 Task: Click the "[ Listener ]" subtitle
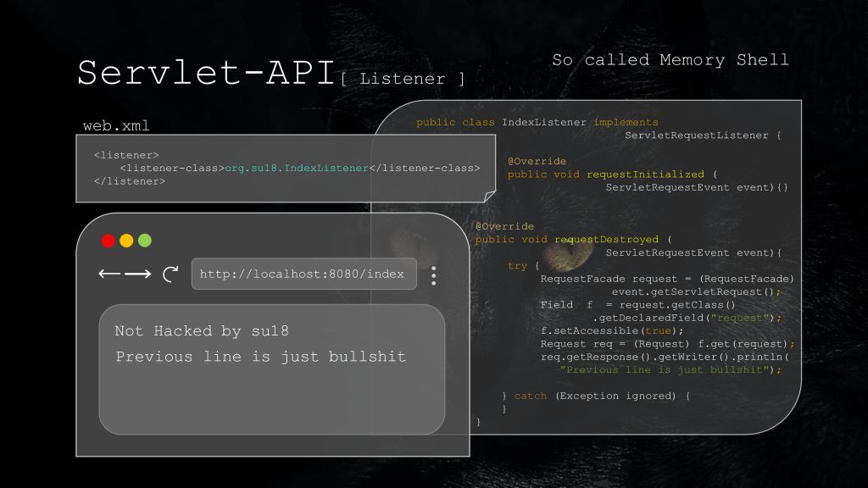(403, 79)
